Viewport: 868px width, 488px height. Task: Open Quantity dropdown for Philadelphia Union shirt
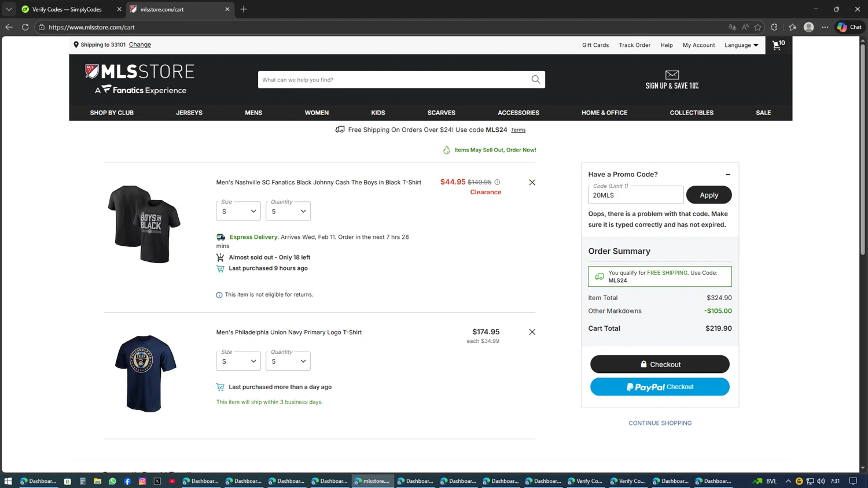pyautogui.click(x=288, y=361)
